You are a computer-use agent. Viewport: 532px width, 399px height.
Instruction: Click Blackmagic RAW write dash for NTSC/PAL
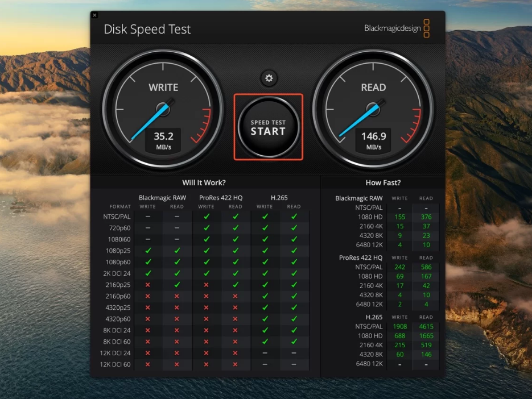[x=148, y=217]
